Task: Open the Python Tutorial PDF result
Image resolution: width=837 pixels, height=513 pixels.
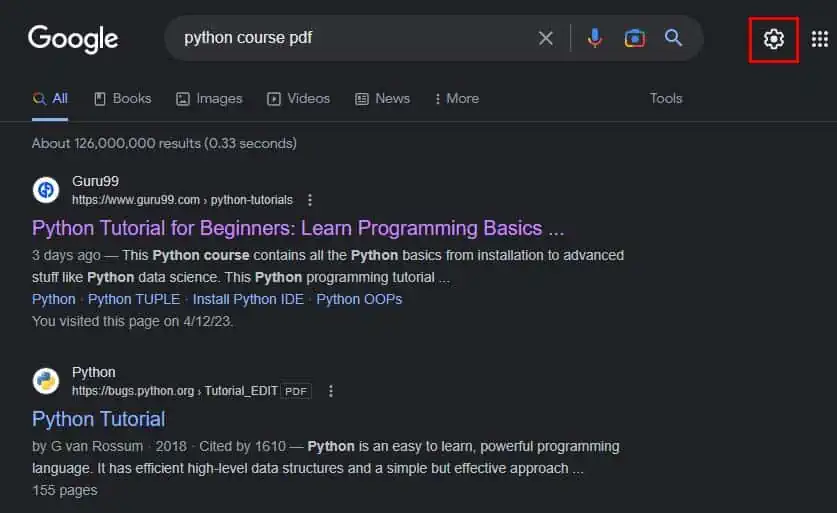Action: 99,420
